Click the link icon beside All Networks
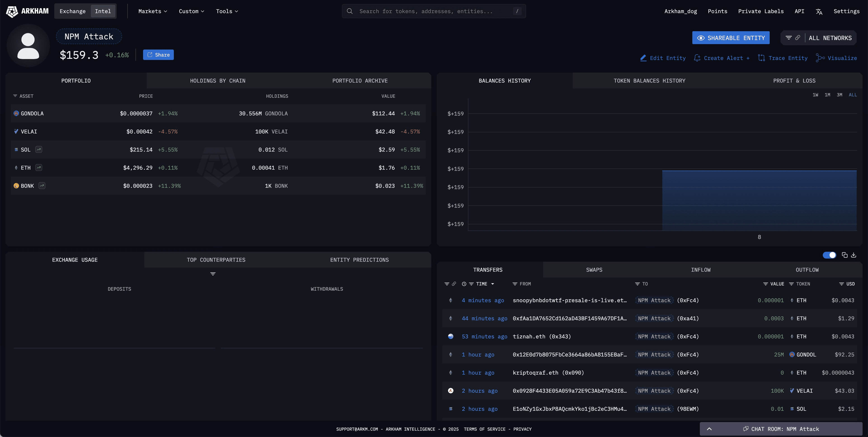The height and width of the screenshot is (437, 868). [x=797, y=38]
